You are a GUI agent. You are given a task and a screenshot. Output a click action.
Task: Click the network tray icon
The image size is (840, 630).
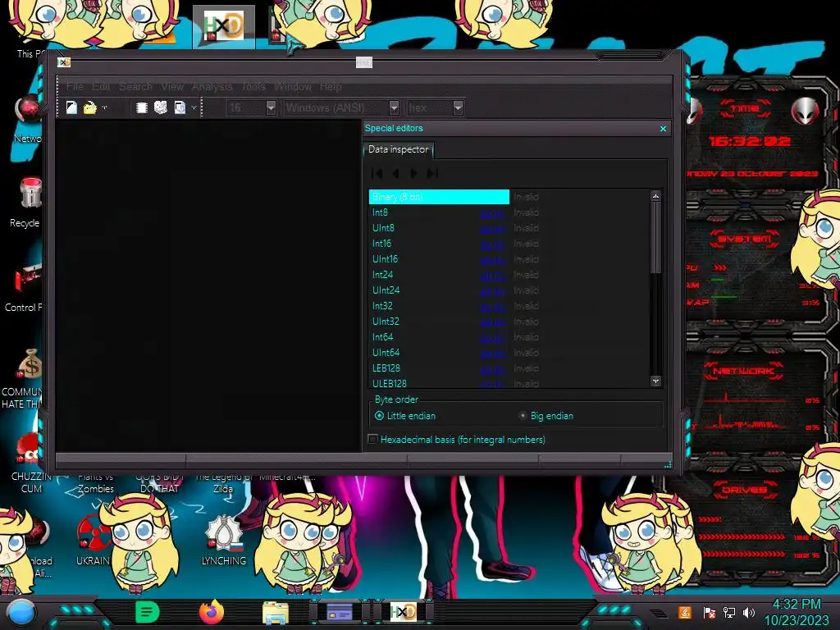coord(729,612)
